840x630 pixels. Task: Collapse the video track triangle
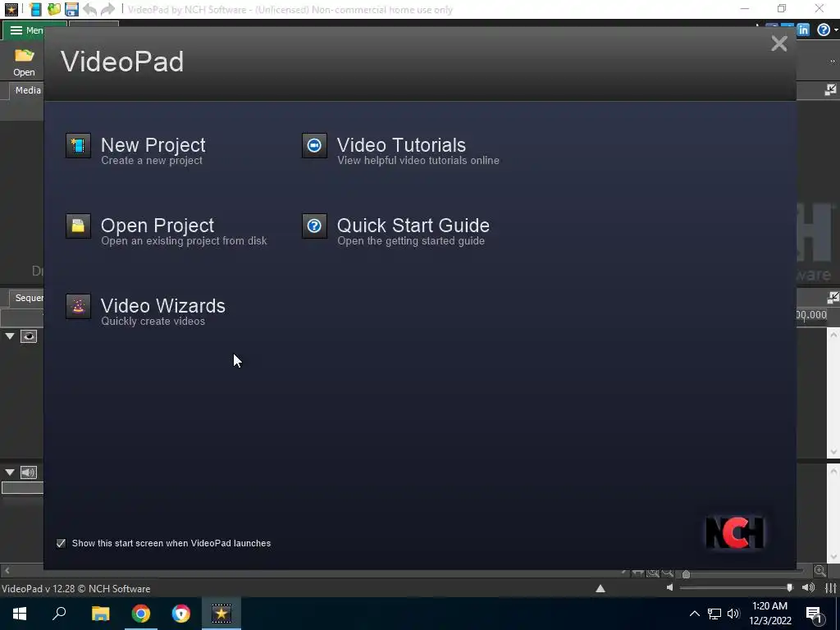pos(10,336)
